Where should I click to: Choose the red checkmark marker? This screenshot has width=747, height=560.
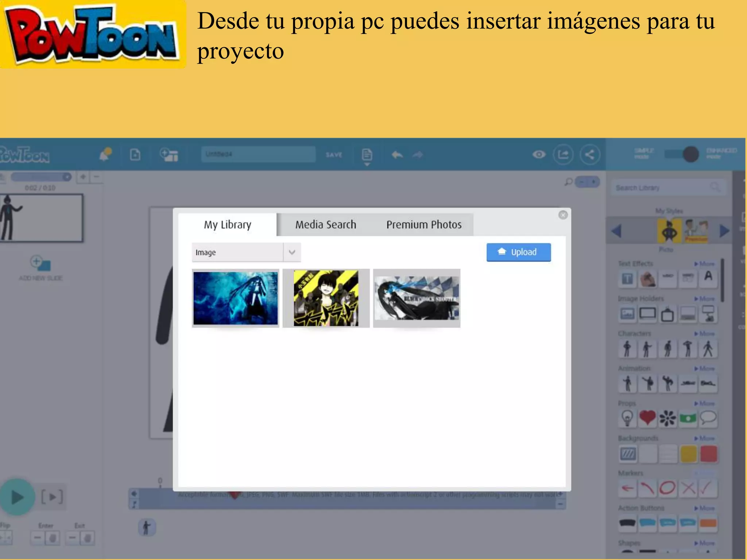click(708, 488)
